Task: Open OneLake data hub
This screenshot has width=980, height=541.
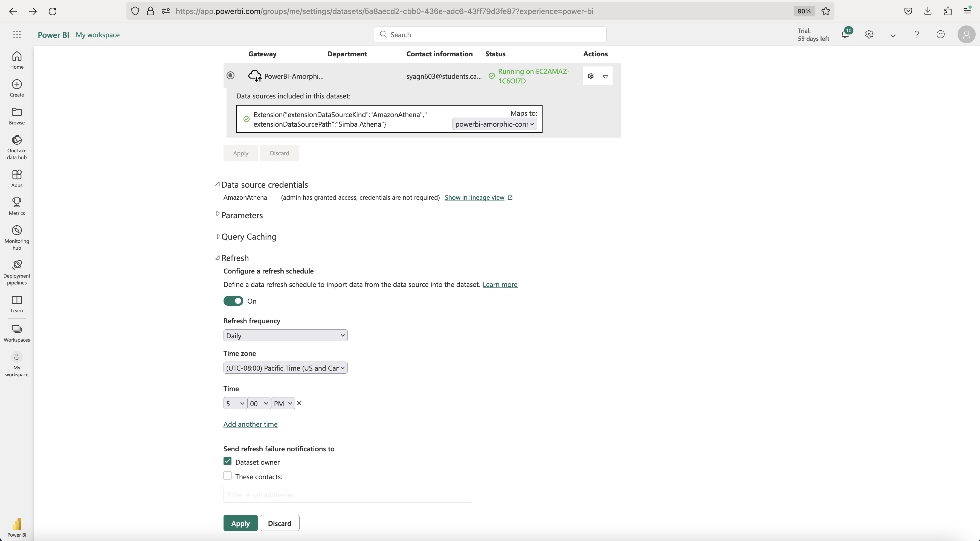Action: click(x=17, y=147)
